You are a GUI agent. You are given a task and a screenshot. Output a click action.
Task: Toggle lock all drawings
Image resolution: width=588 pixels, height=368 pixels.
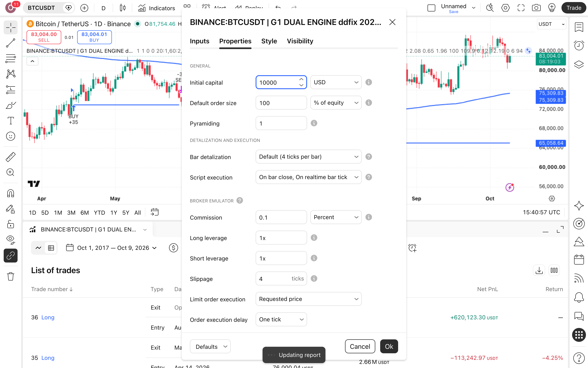coord(11,224)
